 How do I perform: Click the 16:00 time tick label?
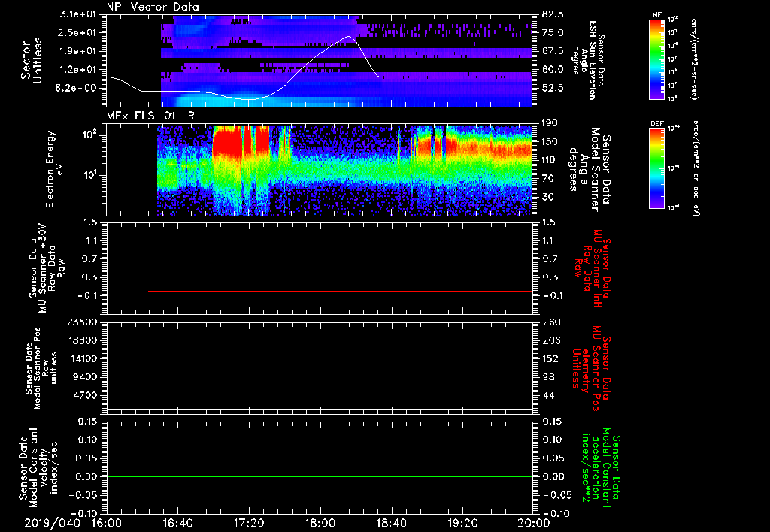click(107, 523)
